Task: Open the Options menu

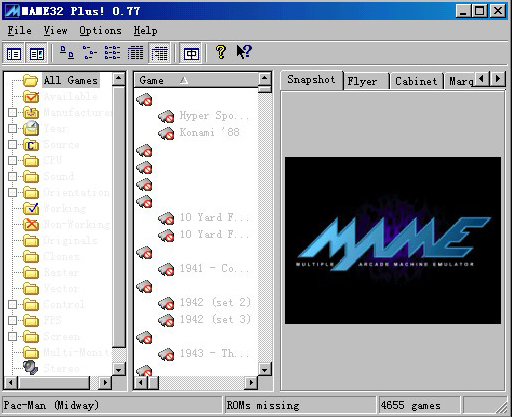Action: click(100, 31)
